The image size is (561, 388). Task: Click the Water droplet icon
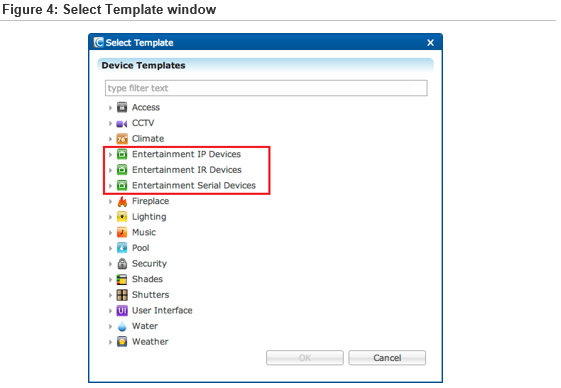(122, 326)
